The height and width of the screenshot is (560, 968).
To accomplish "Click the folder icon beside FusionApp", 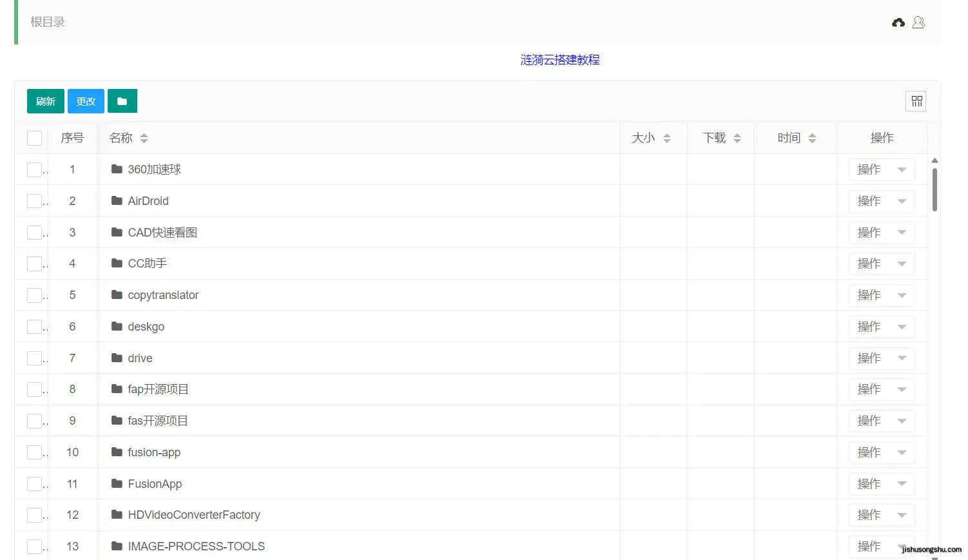I will click(x=117, y=484).
